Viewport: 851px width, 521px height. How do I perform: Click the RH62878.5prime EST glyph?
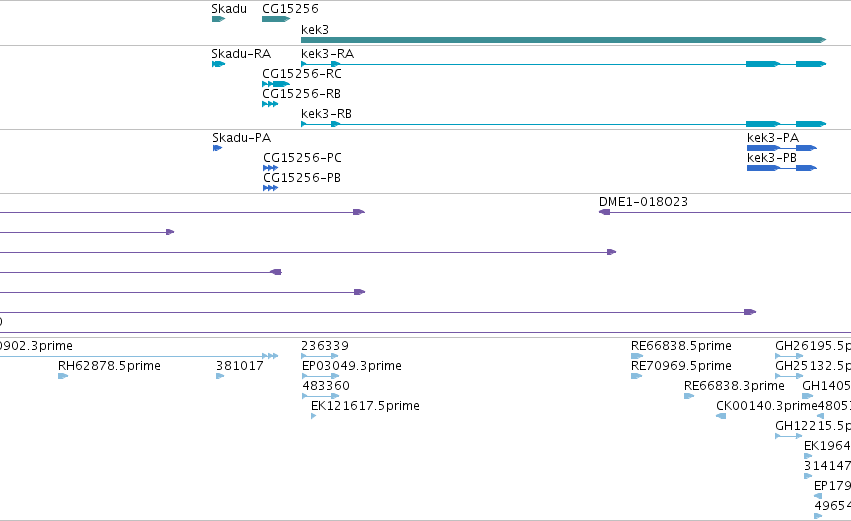point(63,376)
